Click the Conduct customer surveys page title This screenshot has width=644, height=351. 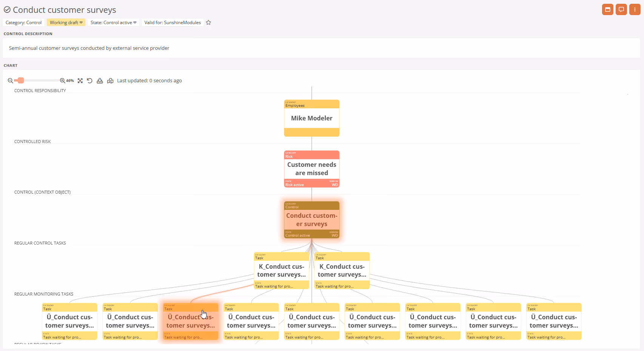(65, 10)
